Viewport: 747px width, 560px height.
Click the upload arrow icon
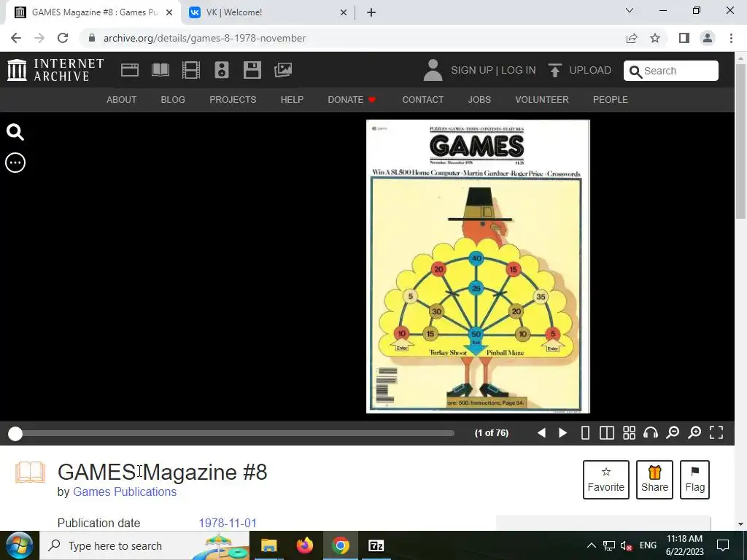554,70
